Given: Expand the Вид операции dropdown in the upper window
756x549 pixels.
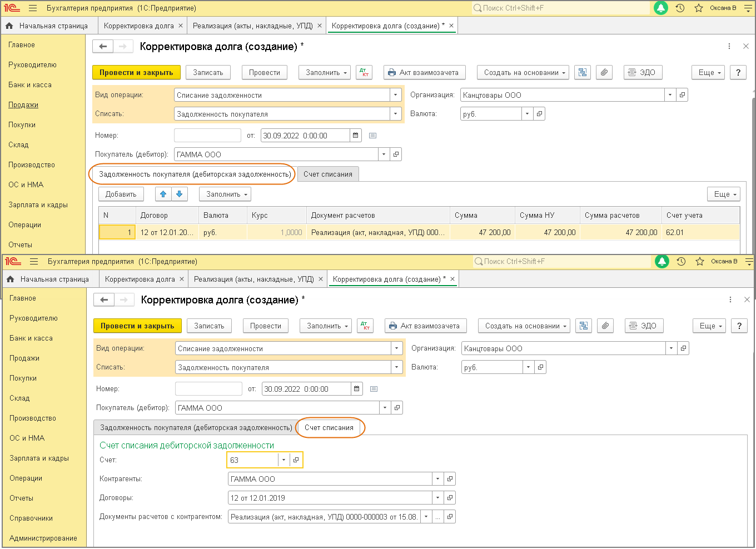Looking at the screenshot, I should pyautogui.click(x=396, y=95).
